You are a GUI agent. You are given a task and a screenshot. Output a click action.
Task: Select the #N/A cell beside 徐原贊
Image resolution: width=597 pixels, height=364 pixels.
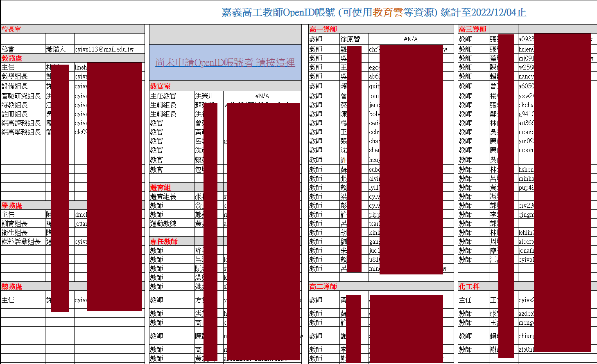411,39
